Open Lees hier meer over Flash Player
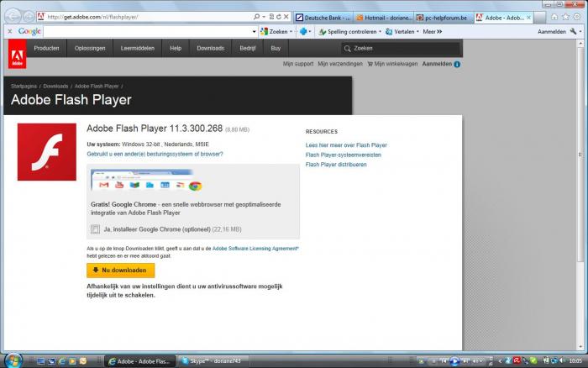This screenshot has width=588, height=368. pos(346,145)
